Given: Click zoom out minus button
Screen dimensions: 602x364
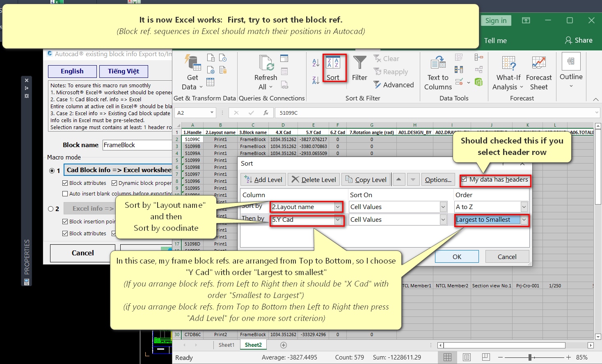Looking at the screenshot, I should tap(501, 357).
